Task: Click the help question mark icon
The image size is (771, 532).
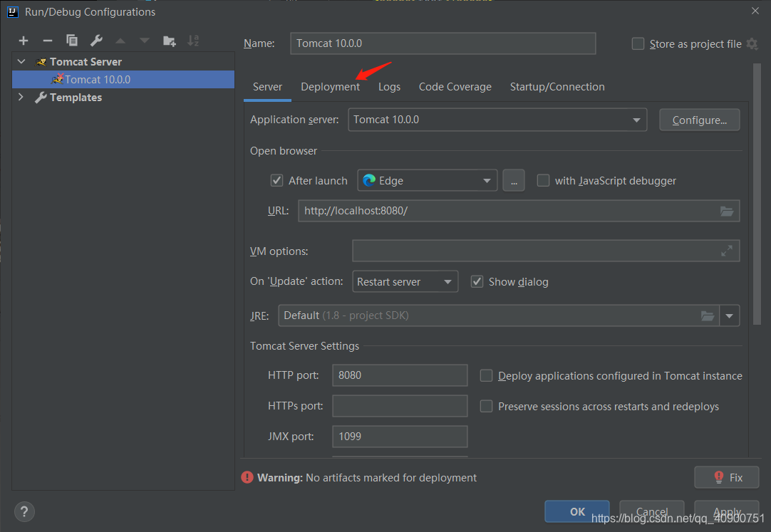Action: coord(24,511)
